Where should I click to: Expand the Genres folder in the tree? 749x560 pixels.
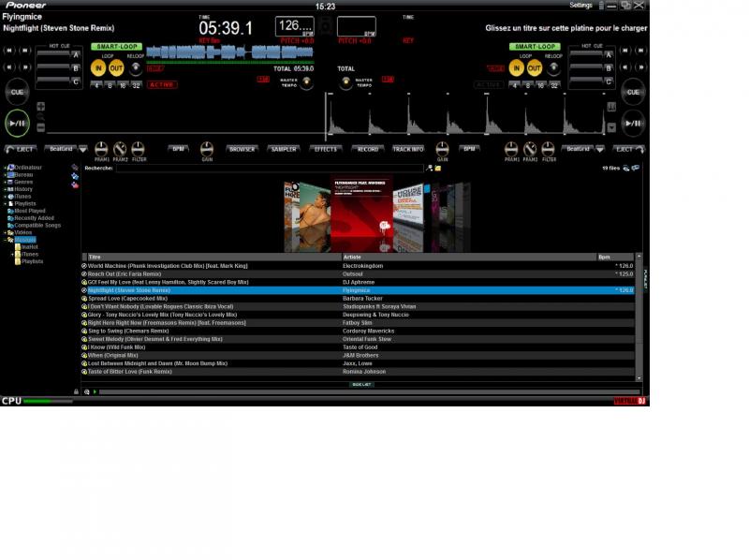pos(5,182)
